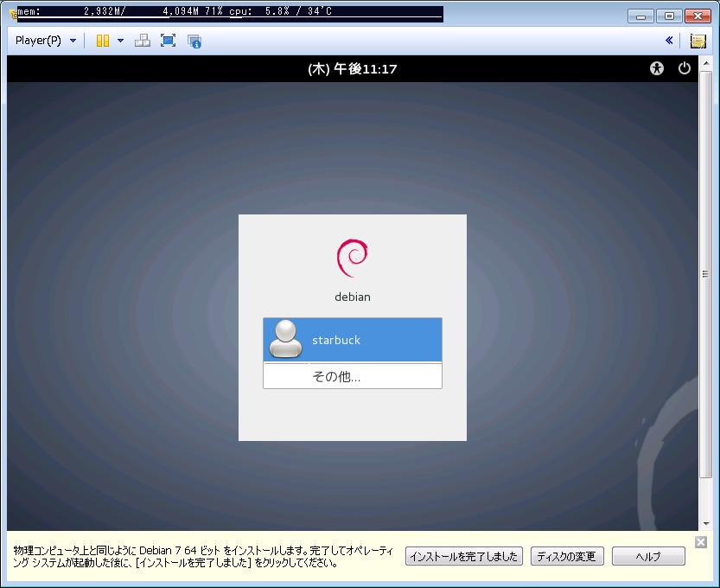Expand the Player menu dropdown arrow
This screenshot has height=588, width=720.
click(73, 41)
